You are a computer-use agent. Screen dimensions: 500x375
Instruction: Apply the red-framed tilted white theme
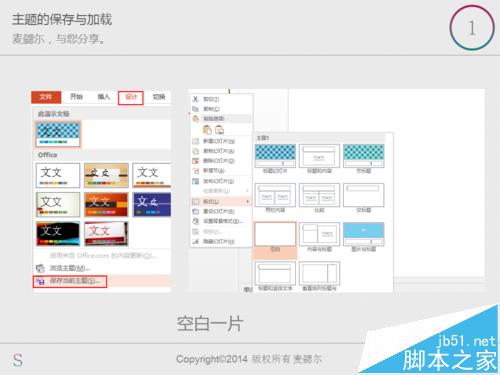pos(106,233)
